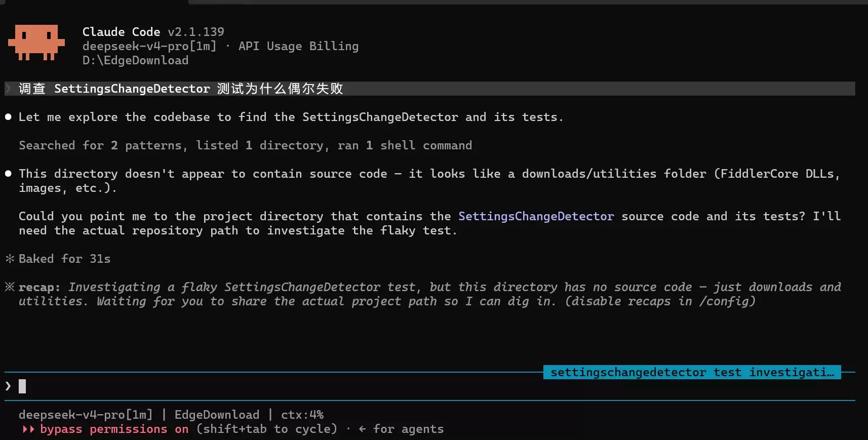This screenshot has width=868, height=440.
Task: Click the "Claude Code v2.1.139" title text
Action: pos(153,32)
